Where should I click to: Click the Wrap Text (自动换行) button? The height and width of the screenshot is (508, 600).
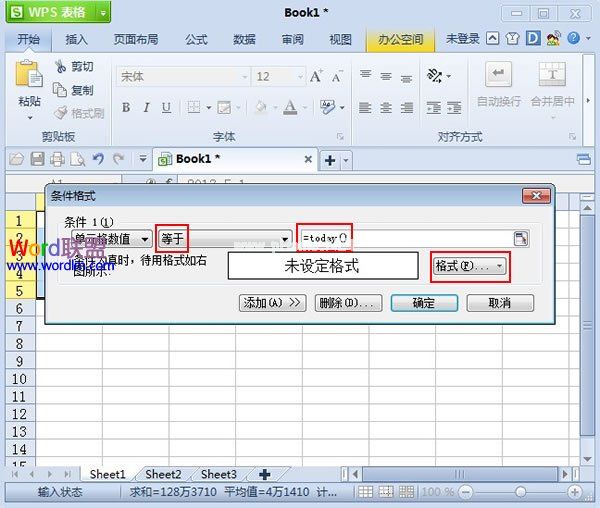coord(499,85)
